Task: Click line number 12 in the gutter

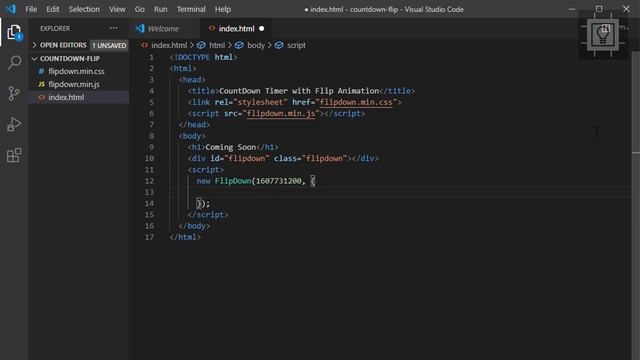Action: tap(149, 181)
